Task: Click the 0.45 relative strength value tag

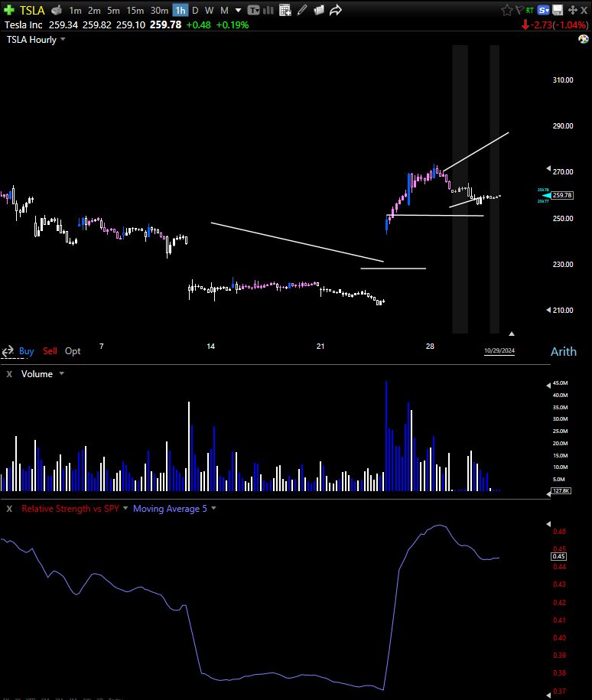Action: [x=559, y=556]
